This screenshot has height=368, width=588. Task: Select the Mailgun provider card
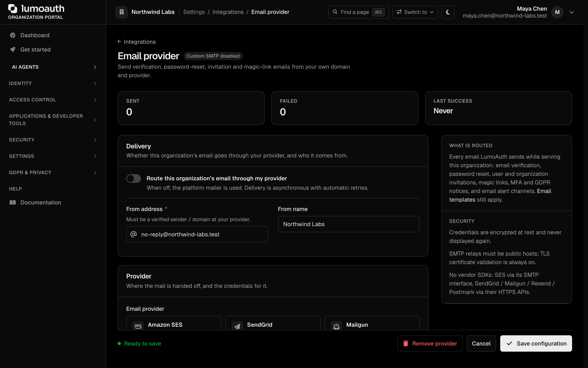372,323
